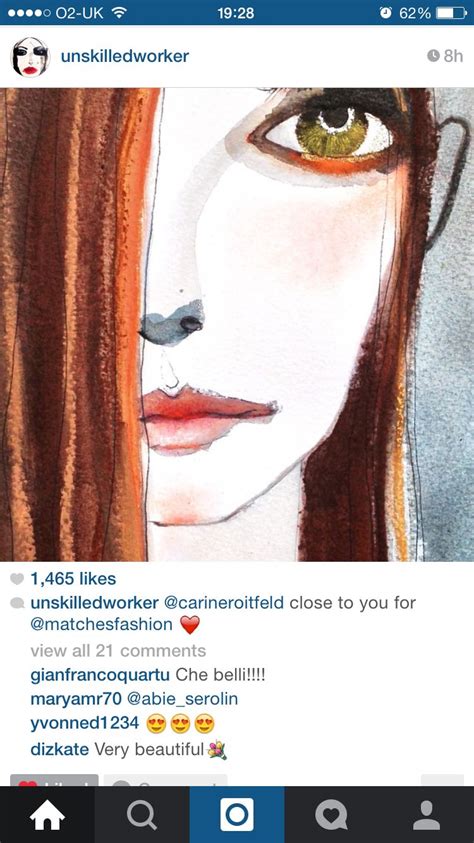Viewport: 474px width, 843px height.
Task: Open the Search explore tab
Action: 142,815
